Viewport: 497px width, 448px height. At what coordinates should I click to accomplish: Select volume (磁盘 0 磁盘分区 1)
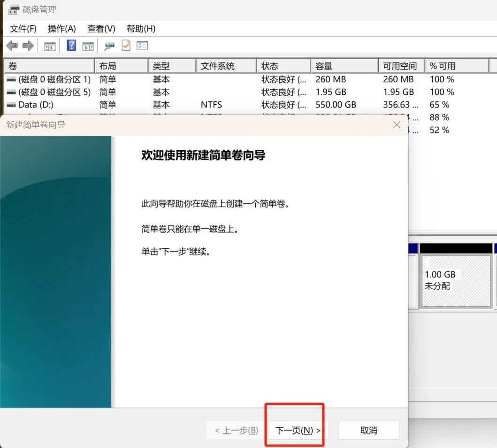coord(54,79)
